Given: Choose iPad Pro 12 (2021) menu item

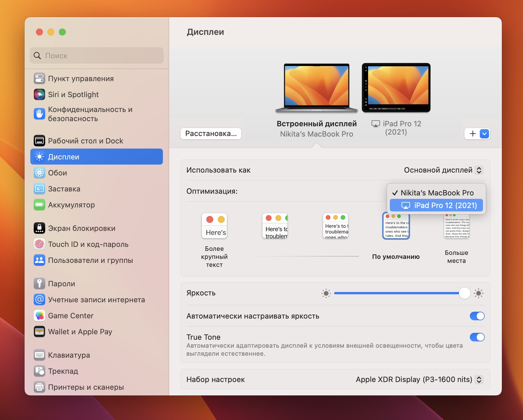Looking at the screenshot, I should point(436,205).
